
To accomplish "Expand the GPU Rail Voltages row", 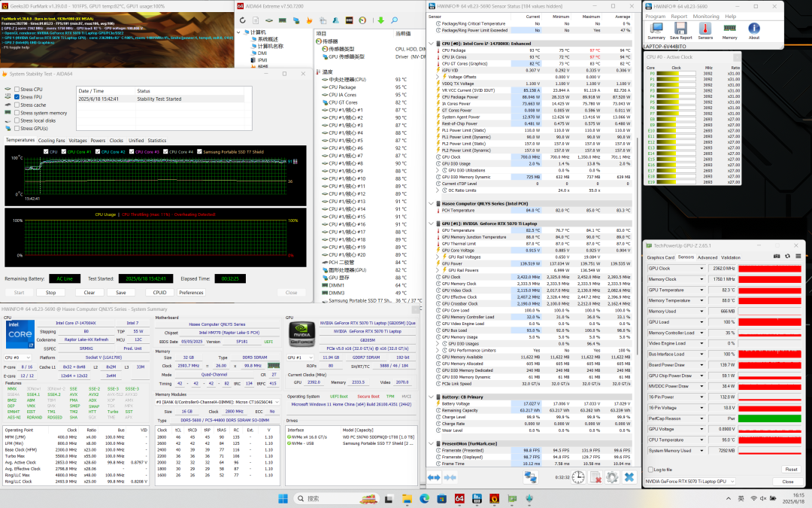I will 438,257.
